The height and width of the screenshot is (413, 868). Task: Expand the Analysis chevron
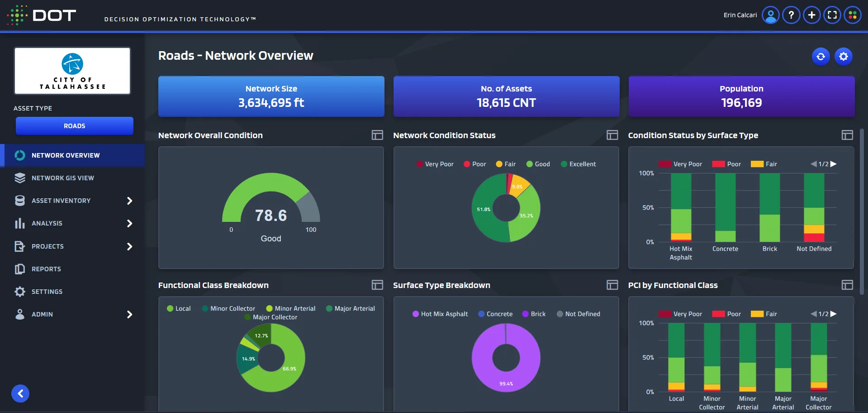click(x=129, y=223)
